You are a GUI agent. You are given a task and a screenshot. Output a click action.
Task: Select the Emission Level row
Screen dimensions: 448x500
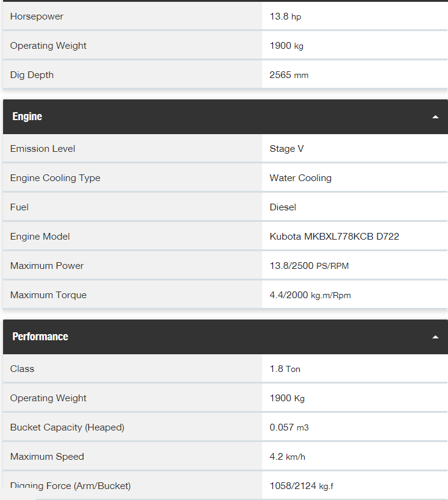click(226, 149)
